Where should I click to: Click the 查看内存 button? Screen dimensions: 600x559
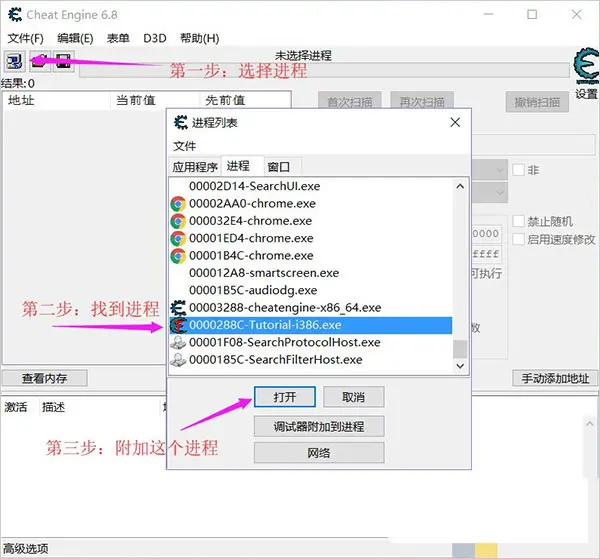click(45, 379)
